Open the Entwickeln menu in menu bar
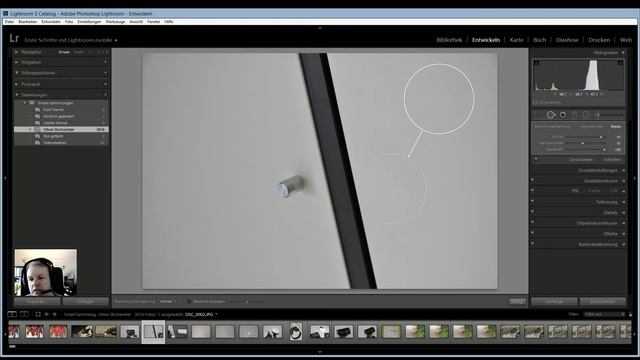 click(x=51, y=22)
